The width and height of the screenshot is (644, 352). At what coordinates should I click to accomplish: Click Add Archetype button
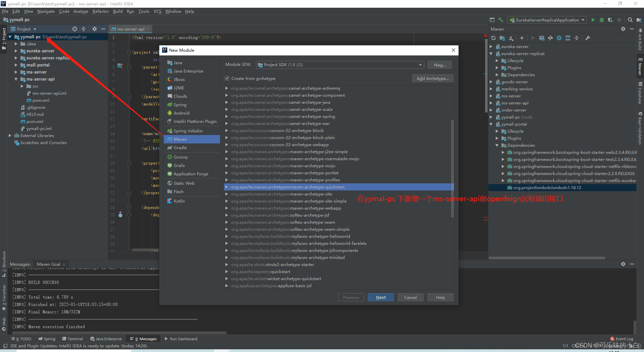(433, 78)
